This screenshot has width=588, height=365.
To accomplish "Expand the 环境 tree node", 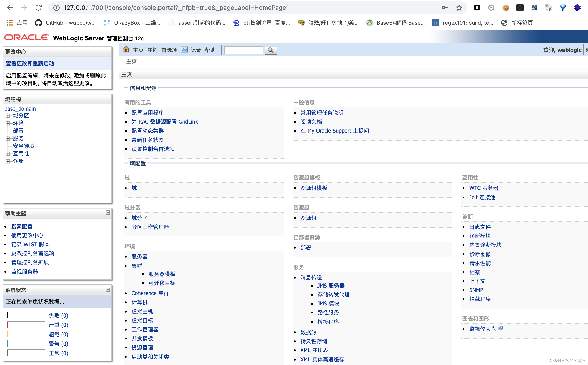I will [8, 123].
